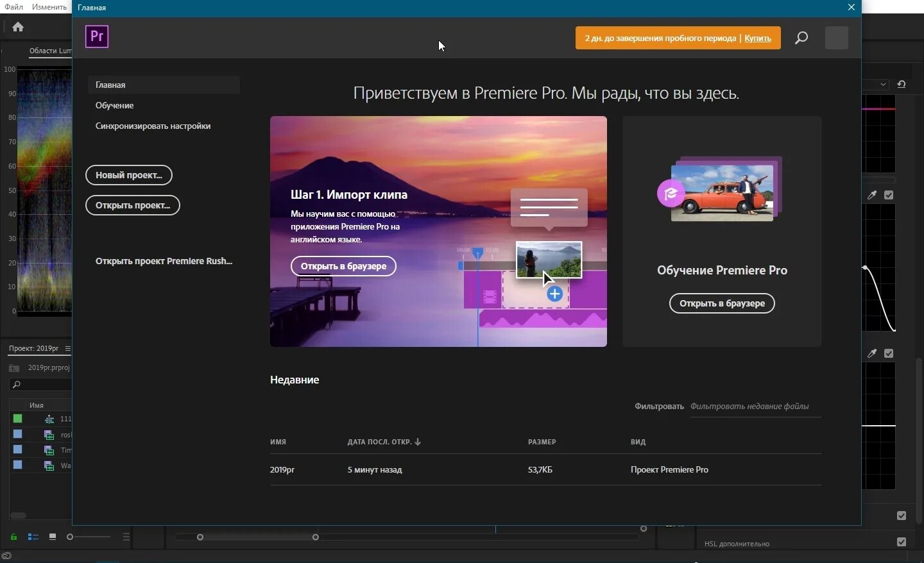Click left handle of timeline zoom bar
The height and width of the screenshot is (563, 924).
[x=200, y=537]
